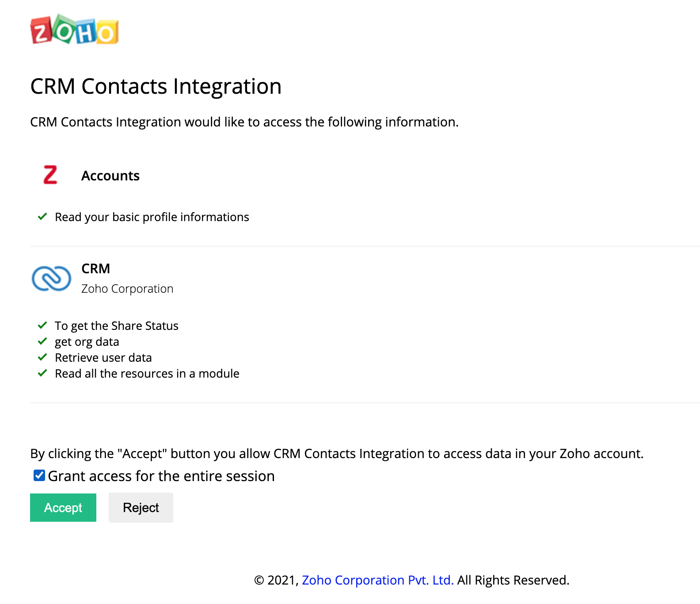Click the blue CRM chain-link icon

(51, 279)
